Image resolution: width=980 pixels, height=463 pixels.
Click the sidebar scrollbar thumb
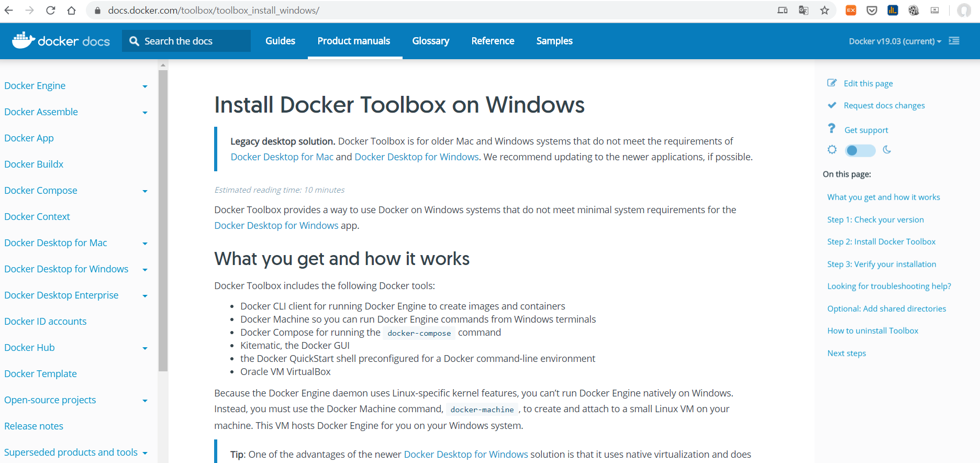(163, 220)
